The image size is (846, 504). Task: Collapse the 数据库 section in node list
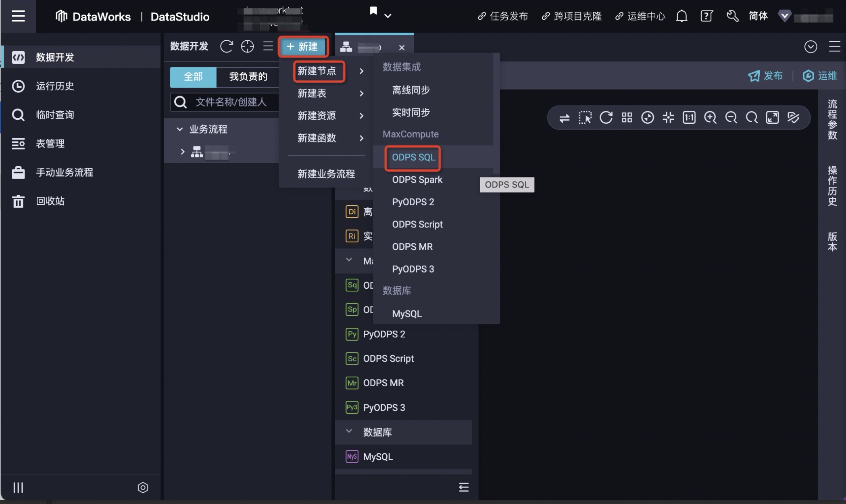[x=349, y=431]
